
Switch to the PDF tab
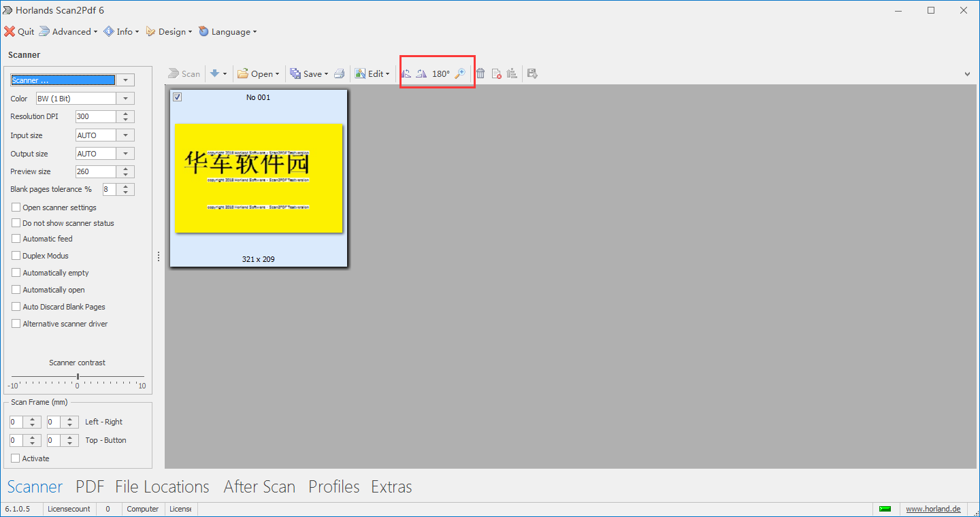coord(89,486)
